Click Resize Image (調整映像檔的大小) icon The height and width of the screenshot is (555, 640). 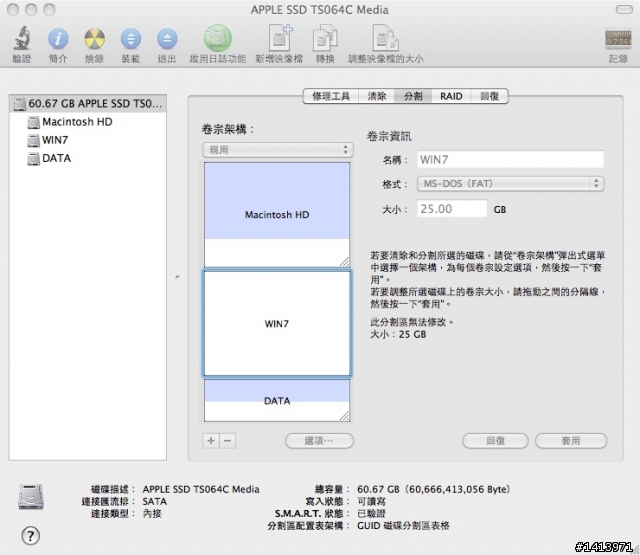tap(385, 38)
